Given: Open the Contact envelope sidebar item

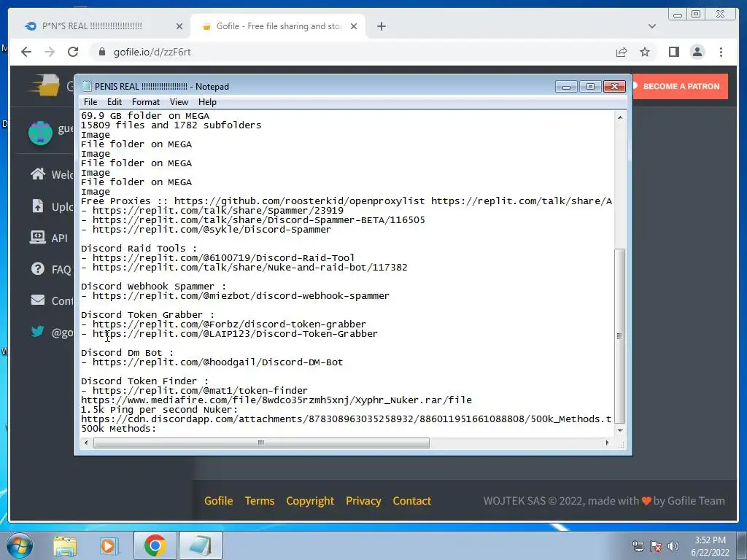Looking at the screenshot, I should (x=51, y=300).
